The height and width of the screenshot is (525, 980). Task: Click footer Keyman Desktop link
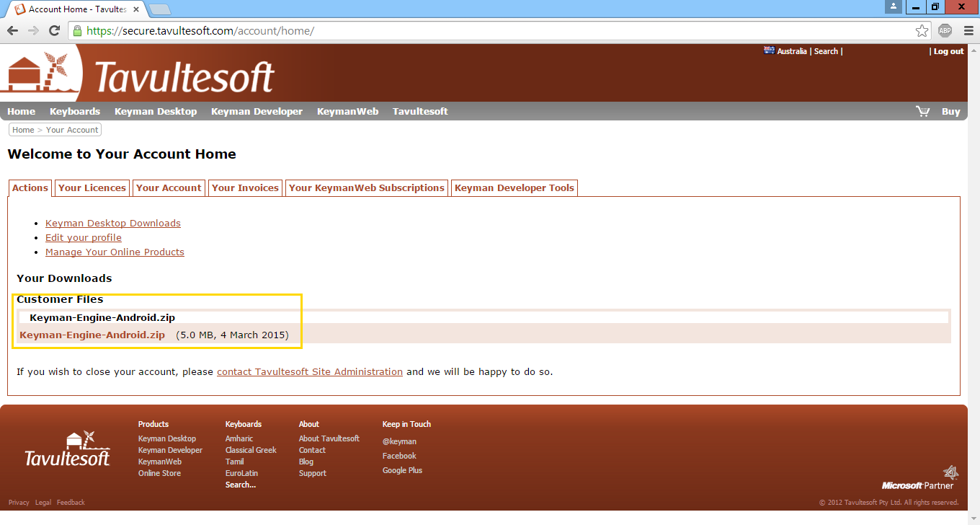(167, 438)
